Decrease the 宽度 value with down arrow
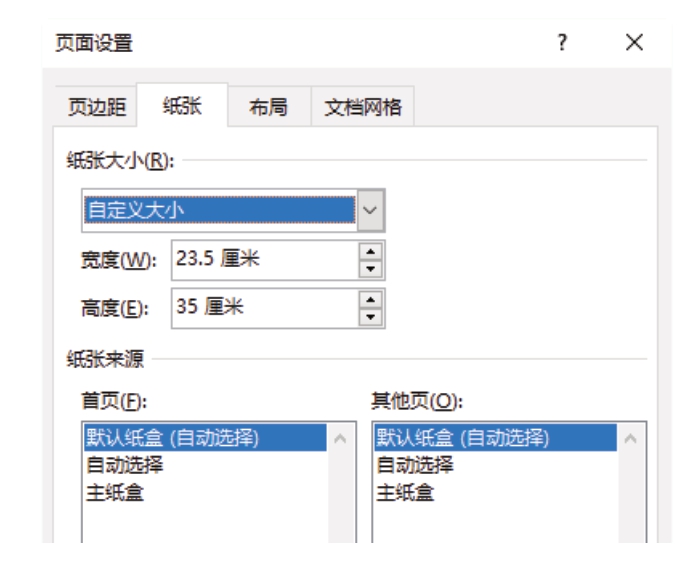The width and height of the screenshot is (699, 586). pyautogui.click(x=370, y=269)
